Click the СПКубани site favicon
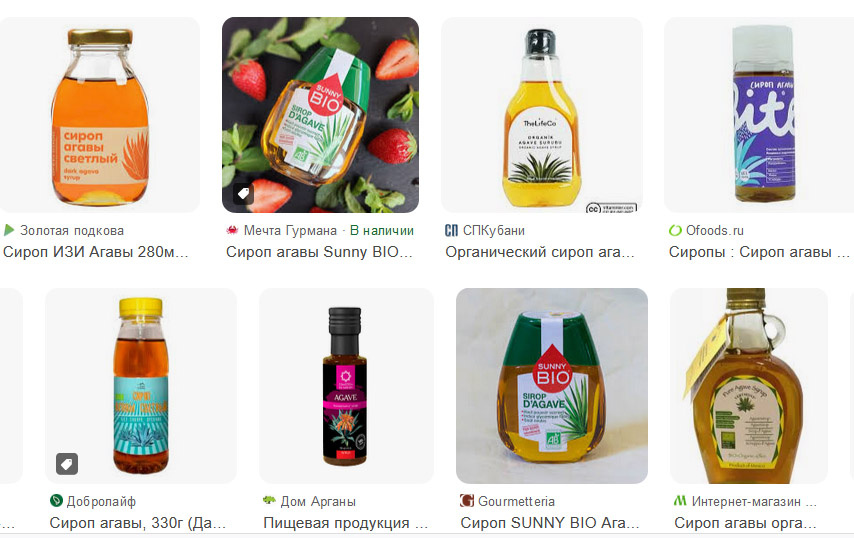This screenshot has height=538, width=854. pyautogui.click(x=452, y=230)
